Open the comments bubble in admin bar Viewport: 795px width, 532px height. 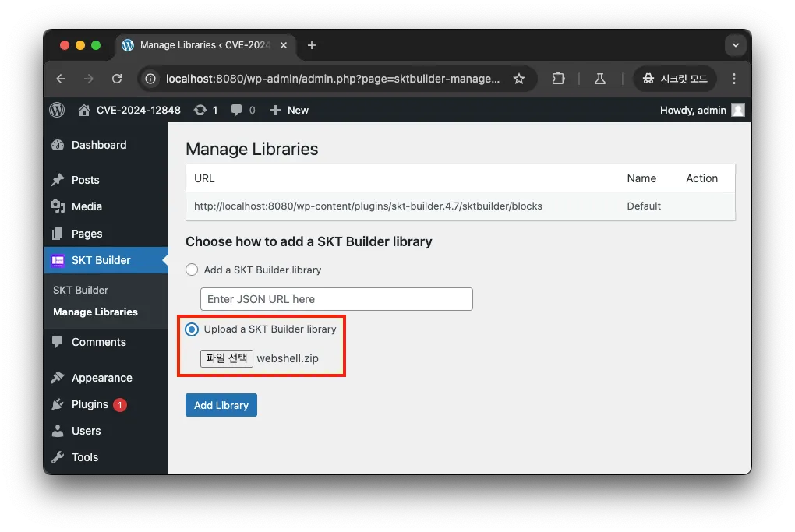pyautogui.click(x=243, y=110)
